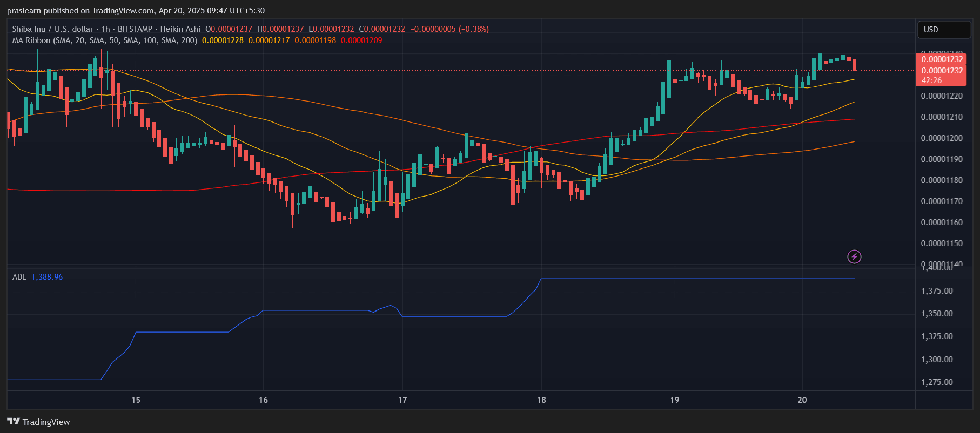Select the MA Ribbon indicator legend
The height and width of the screenshot is (433, 980).
coord(104,40)
